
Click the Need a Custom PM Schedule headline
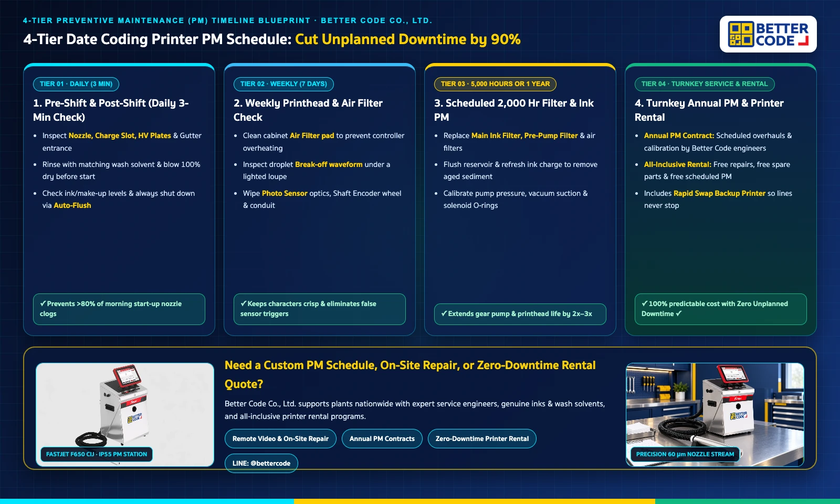coord(410,374)
